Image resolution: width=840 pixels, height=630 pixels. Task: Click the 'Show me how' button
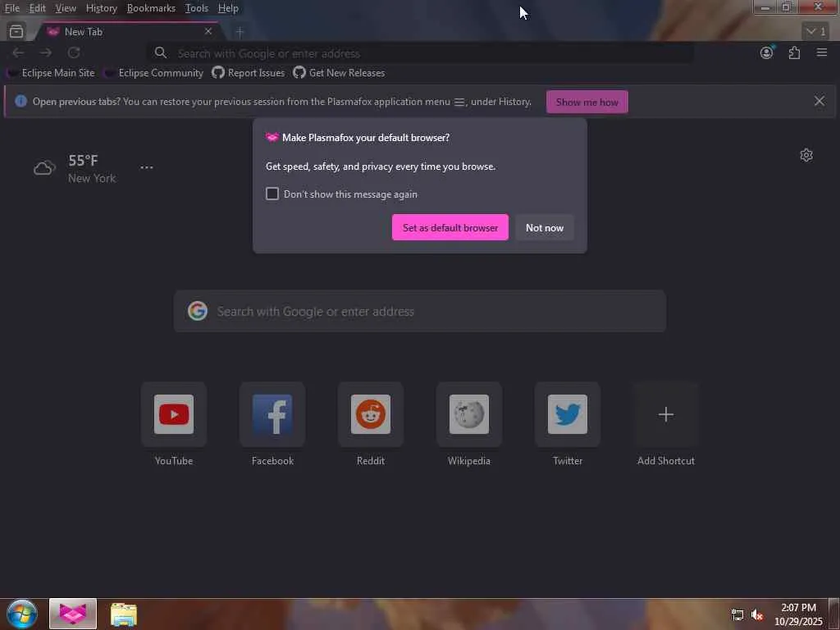pos(587,102)
